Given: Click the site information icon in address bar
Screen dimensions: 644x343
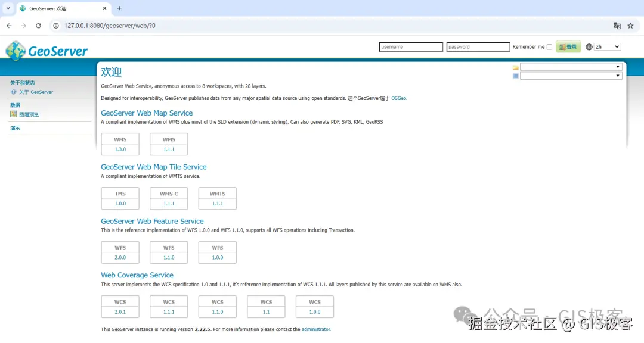Looking at the screenshot, I should [56, 26].
